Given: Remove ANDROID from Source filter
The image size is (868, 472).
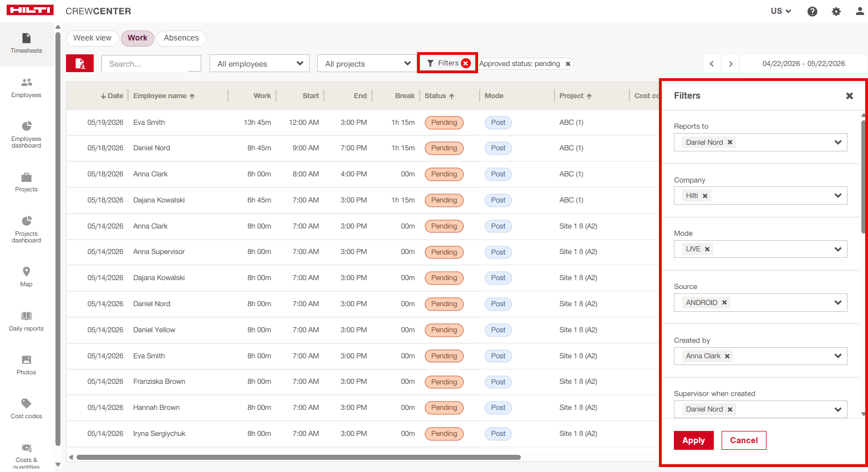Looking at the screenshot, I should (x=724, y=303).
